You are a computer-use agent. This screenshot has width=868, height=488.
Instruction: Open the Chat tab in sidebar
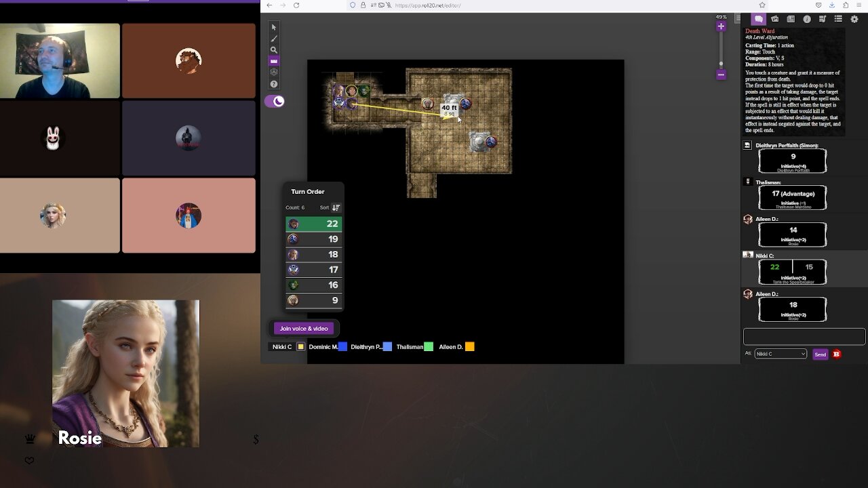(x=758, y=19)
